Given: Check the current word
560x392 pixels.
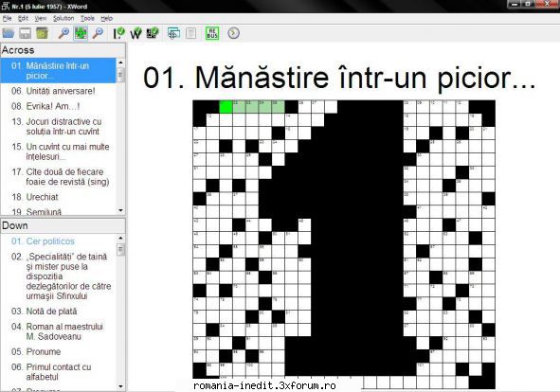Looking at the screenshot, I should (135, 33).
